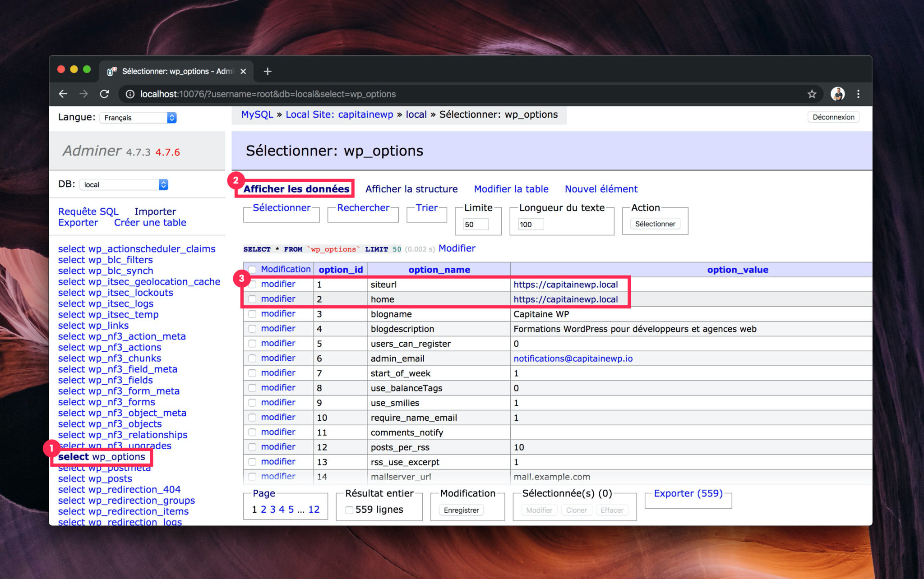The image size is (924, 579).
Task: Reload the current page
Action: coord(105,94)
